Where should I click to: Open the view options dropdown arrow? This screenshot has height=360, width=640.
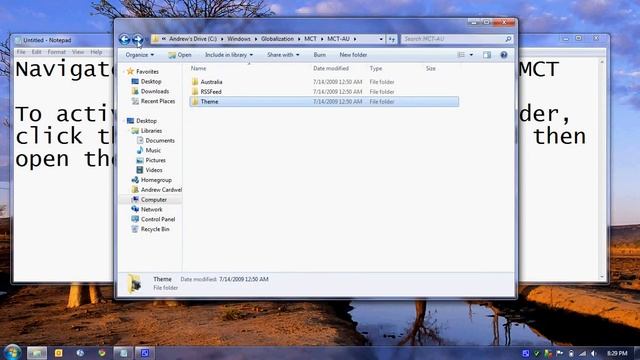(471, 55)
